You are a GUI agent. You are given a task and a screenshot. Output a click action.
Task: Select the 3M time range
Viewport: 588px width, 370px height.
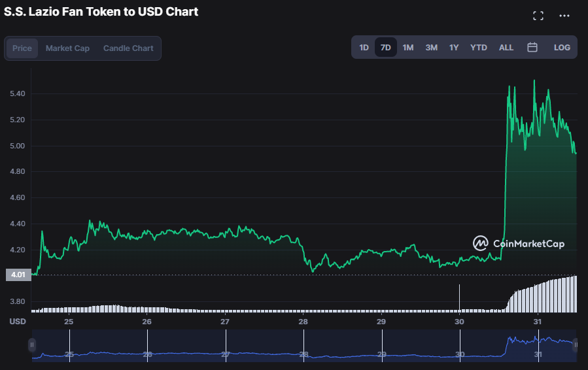tap(431, 48)
